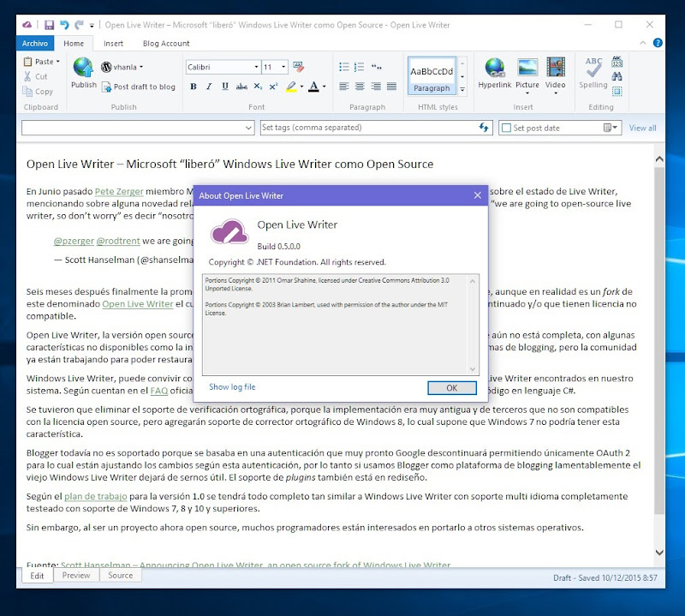Click the yellow text highlight color swatch
685x616 pixels.
(x=291, y=87)
